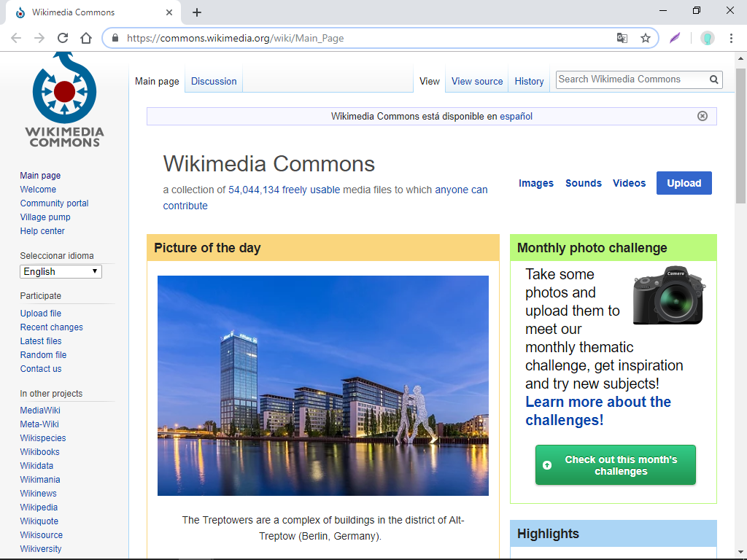Open the Images link
The image size is (747, 560).
tap(536, 183)
